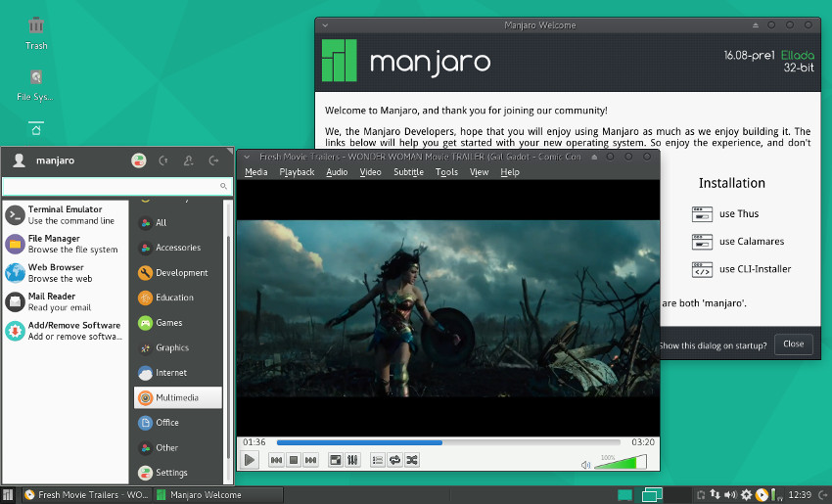The width and height of the screenshot is (832, 504).
Task: Open VLC window menu chevron in titlebar
Action: click(x=247, y=157)
